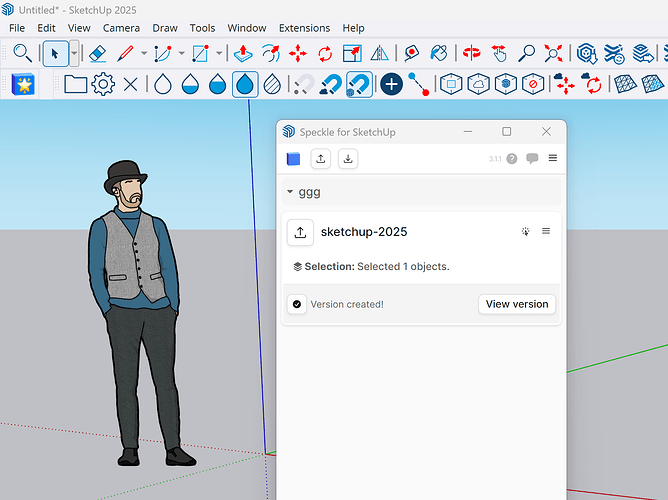Click the cloud rotate sync icon
The height and width of the screenshot is (500, 668).
tap(592, 83)
